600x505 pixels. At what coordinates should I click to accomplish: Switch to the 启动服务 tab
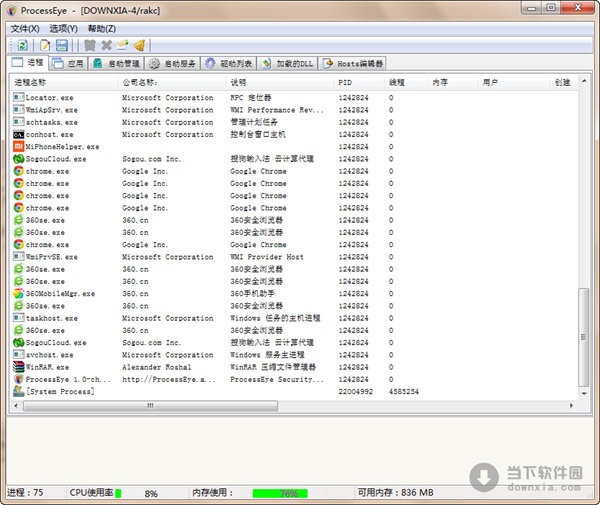pos(172,64)
